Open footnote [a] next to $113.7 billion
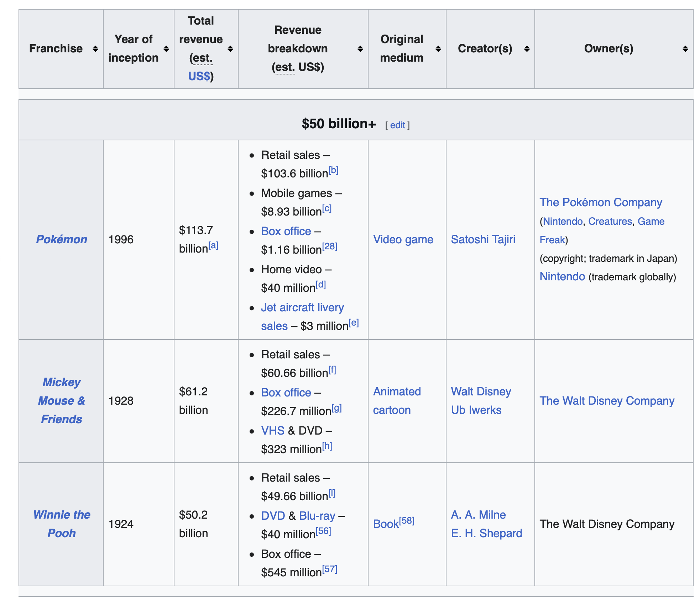700x597 pixels. [213, 245]
